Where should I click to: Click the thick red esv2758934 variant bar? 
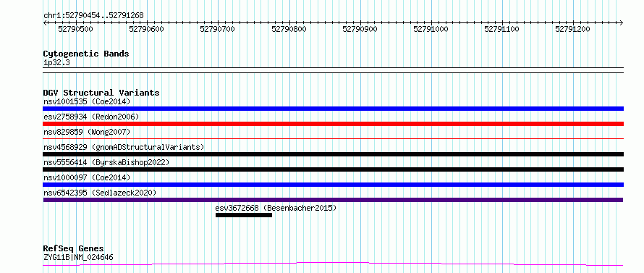pos(333,124)
